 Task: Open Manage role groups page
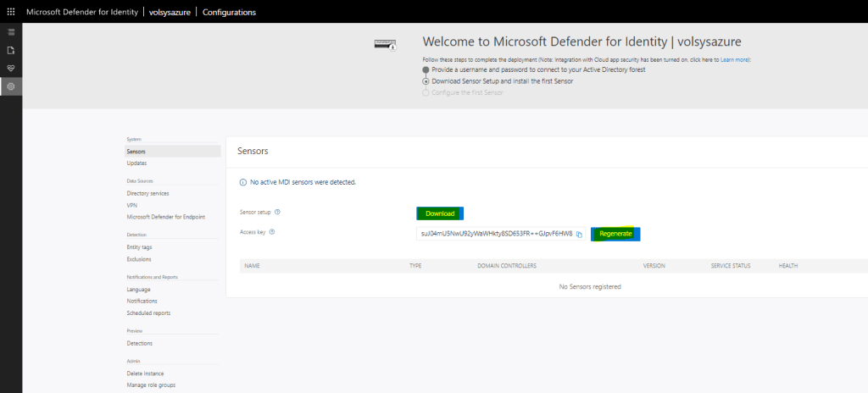tap(150, 385)
